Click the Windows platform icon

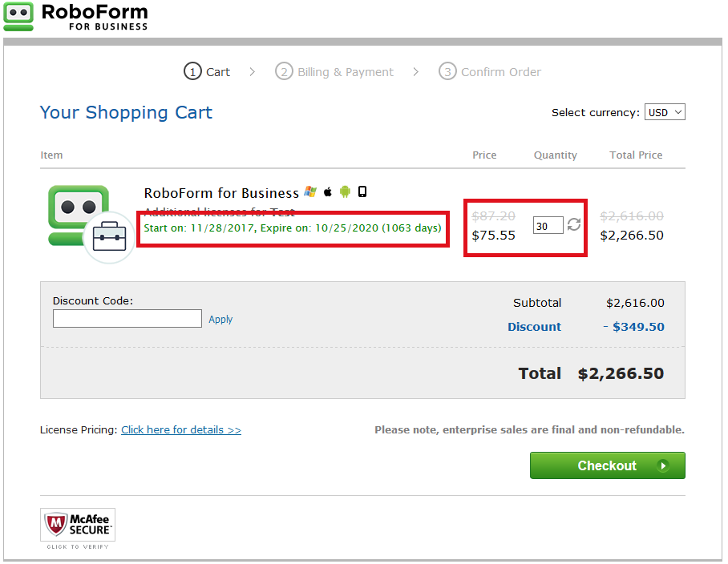(310, 191)
